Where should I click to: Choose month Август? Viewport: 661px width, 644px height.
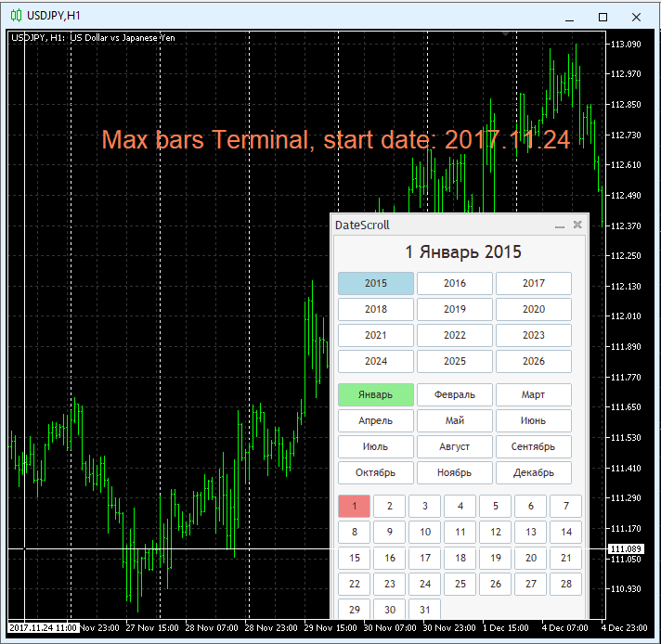tap(455, 446)
